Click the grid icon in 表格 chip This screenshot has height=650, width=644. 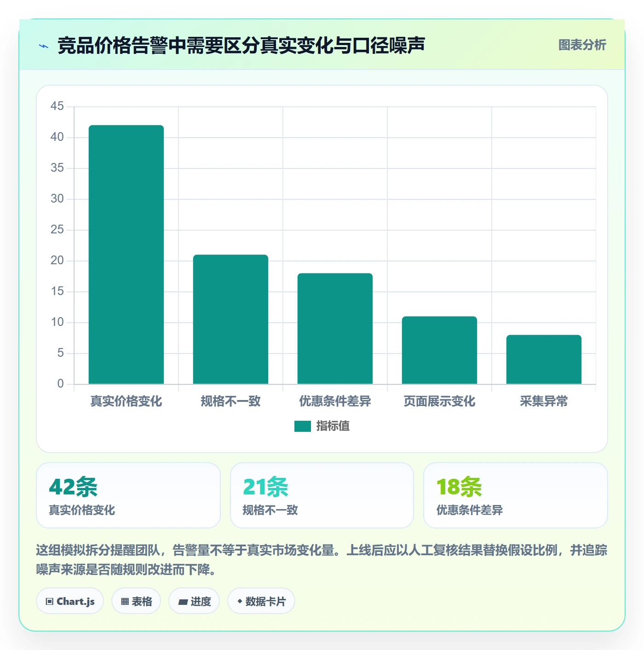125,602
